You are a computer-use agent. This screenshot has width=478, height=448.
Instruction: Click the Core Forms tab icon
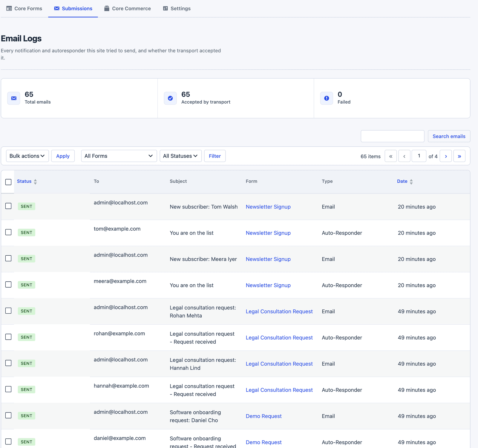tap(9, 8)
